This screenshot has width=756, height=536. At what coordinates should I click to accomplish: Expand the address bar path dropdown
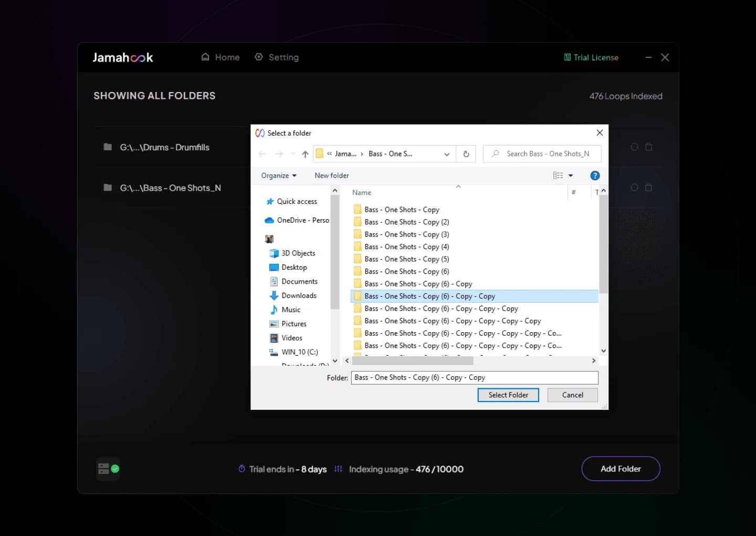click(x=447, y=153)
